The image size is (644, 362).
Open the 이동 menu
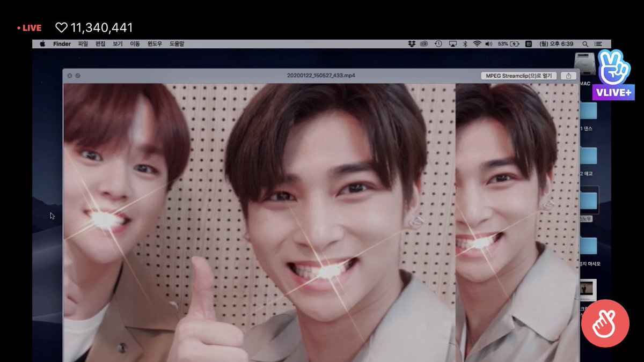pos(135,44)
